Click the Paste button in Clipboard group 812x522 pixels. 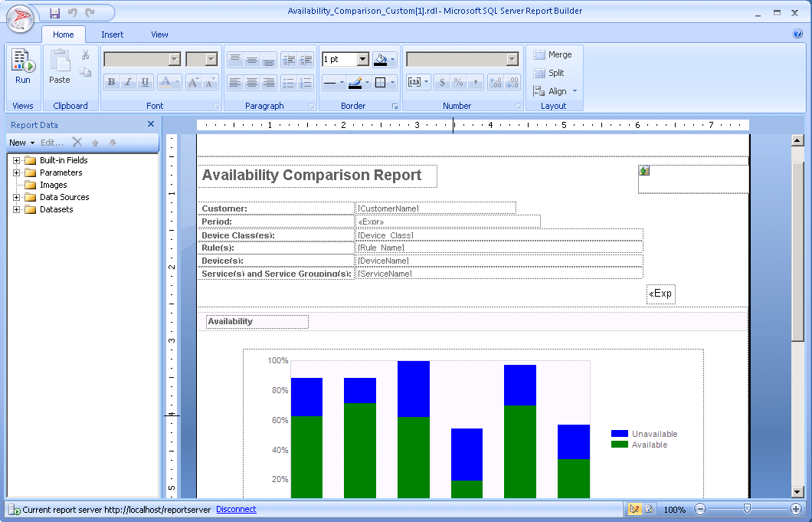[60, 67]
